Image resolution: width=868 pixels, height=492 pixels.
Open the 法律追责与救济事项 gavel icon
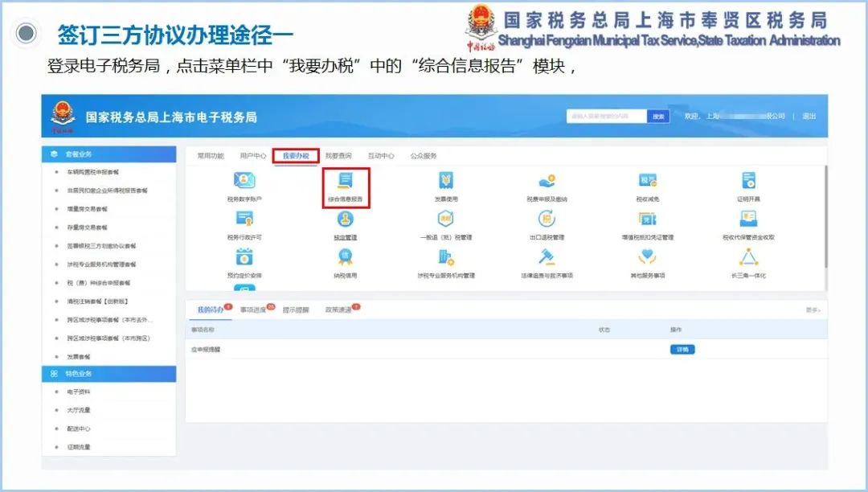[547, 257]
